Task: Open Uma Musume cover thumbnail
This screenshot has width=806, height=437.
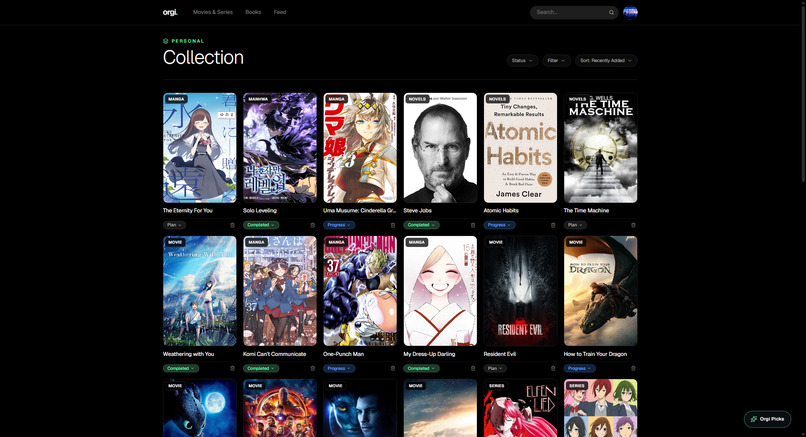Action: [x=360, y=148]
